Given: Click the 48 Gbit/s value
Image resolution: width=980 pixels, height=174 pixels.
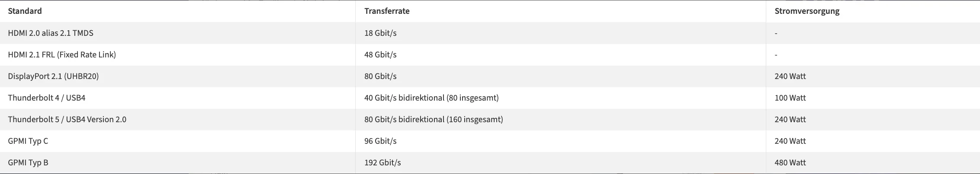Looking at the screenshot, I should pos(380,55).
